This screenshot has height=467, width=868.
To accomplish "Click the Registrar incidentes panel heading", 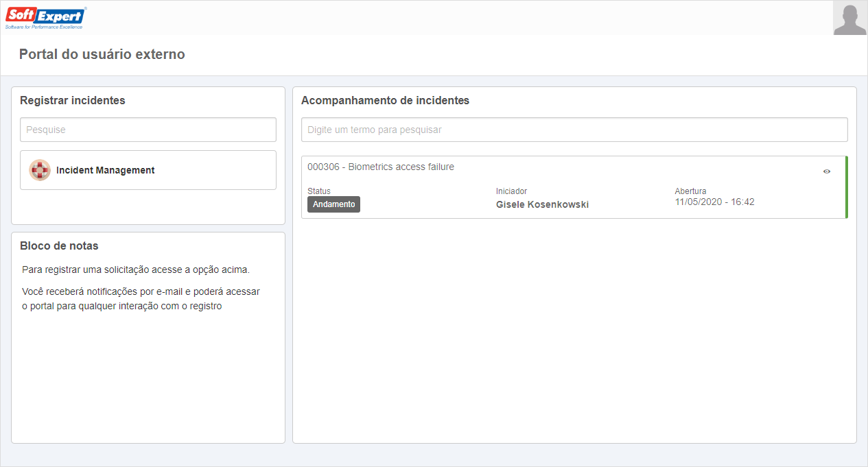I will 73,100.
